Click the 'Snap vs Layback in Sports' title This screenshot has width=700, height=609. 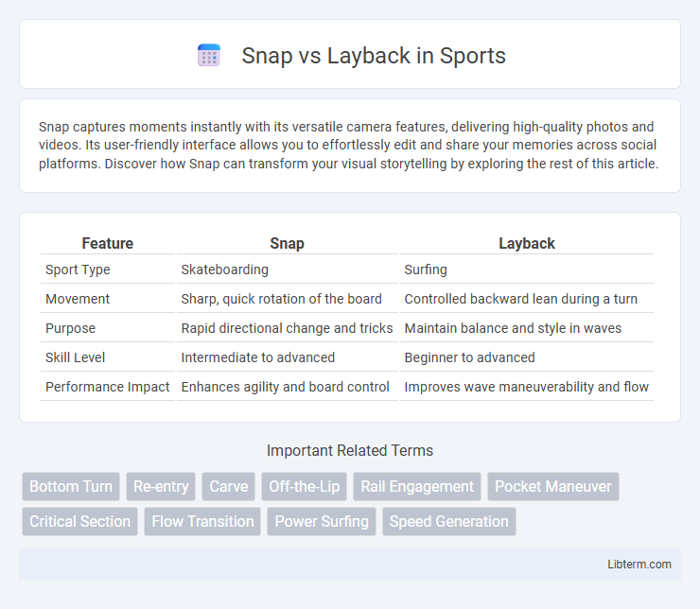[x=374, y=56]
